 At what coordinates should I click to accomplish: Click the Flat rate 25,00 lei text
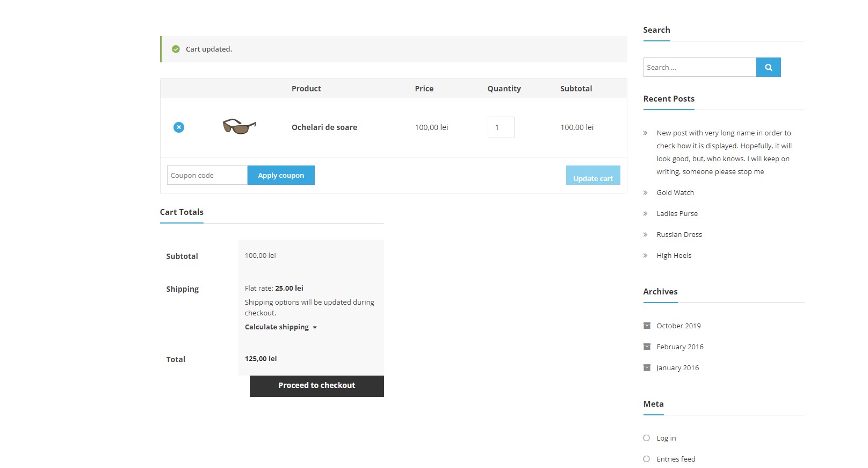[x=274, y=288]
